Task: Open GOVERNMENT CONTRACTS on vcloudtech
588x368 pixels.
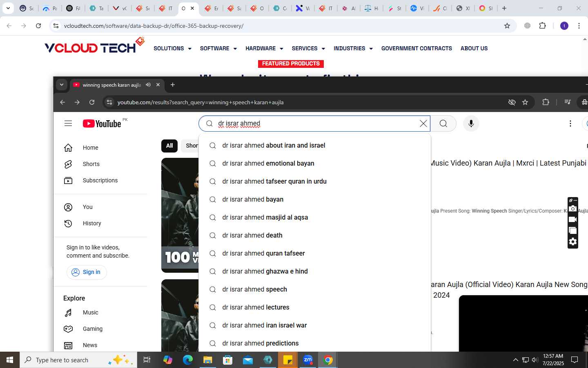Action: 416,48
